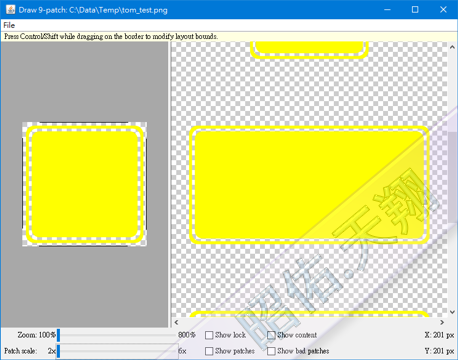Click the preview pane's scroll up arrow
The height and width of the screenshot is (360, 458).
click(x=452, y=47)
